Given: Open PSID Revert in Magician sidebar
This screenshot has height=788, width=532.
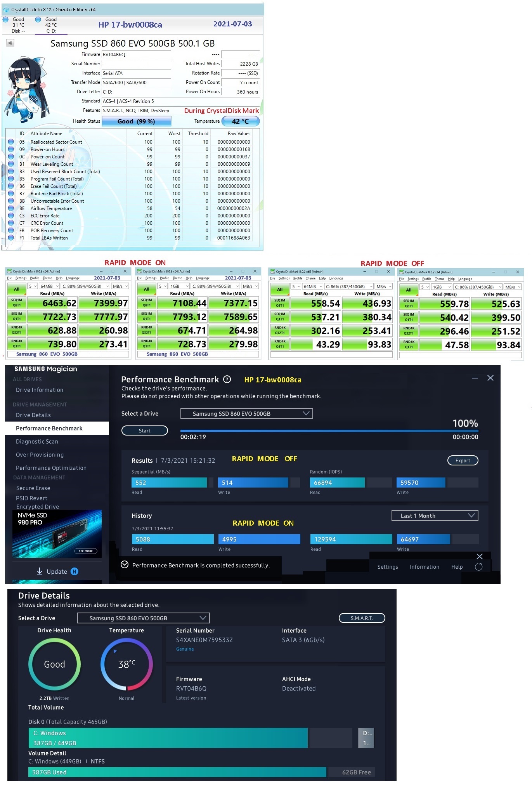Looking at the screenshot, I should point(31,498).
